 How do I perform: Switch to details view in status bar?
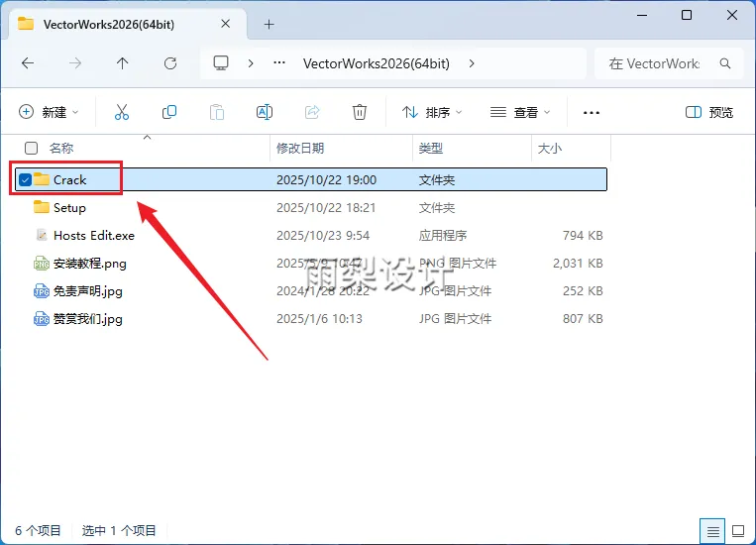coord(713,531)
